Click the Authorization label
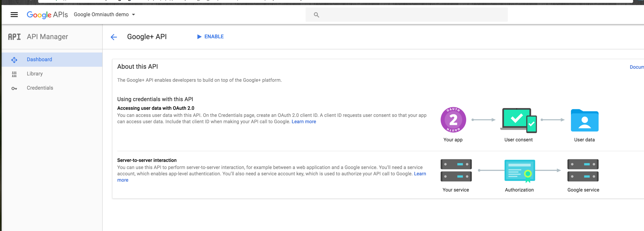Image resolution: width=644 pixels, height=231 pixels. 519,190
